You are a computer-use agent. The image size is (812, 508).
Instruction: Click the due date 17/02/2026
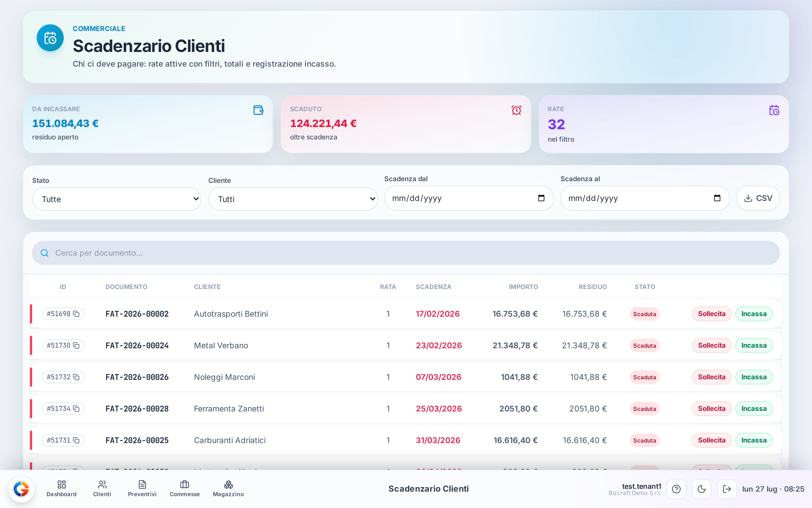tap(438, 314)
